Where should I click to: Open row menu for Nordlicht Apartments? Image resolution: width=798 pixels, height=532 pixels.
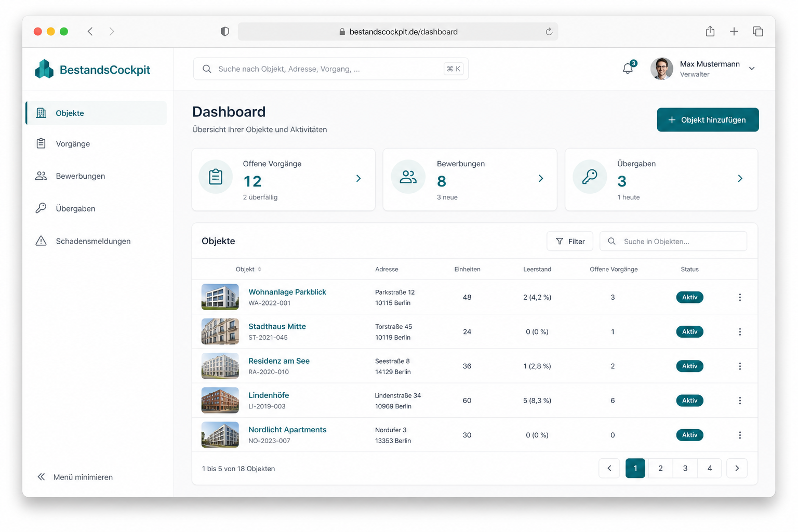point(740,435)
